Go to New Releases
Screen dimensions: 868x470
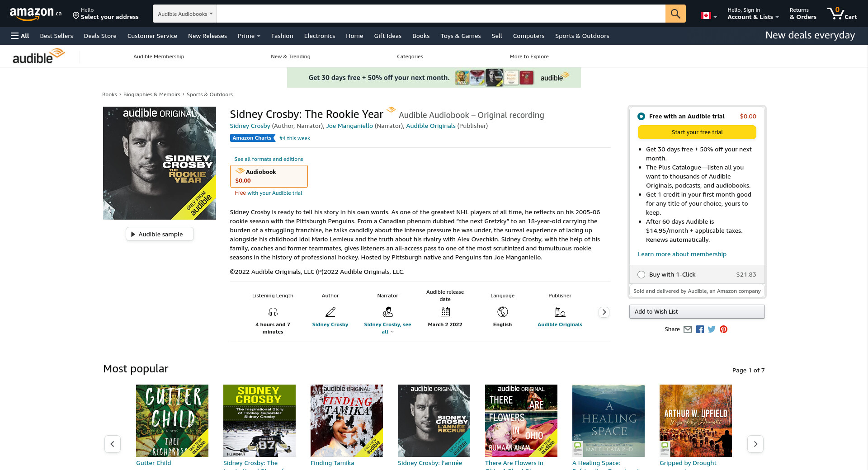point(208,36)
